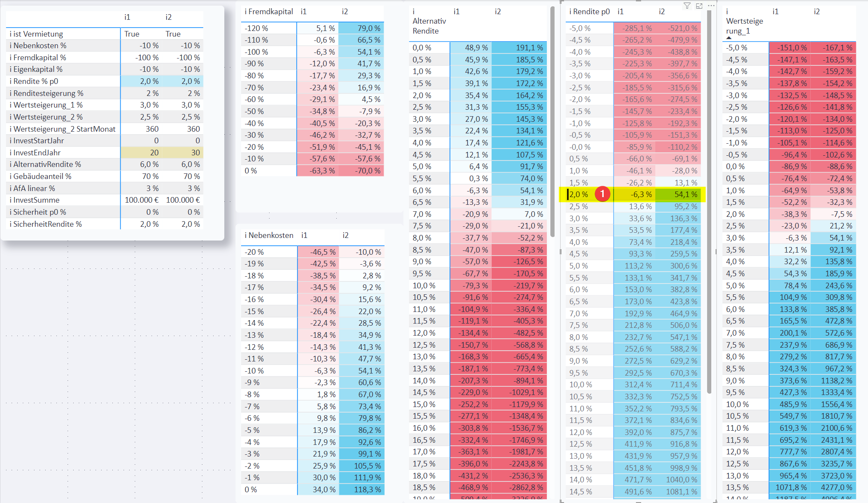Click the 18,5 % row in Alternativ Rendite table
Screen dimensions: 868x503
tap(478, 488)
